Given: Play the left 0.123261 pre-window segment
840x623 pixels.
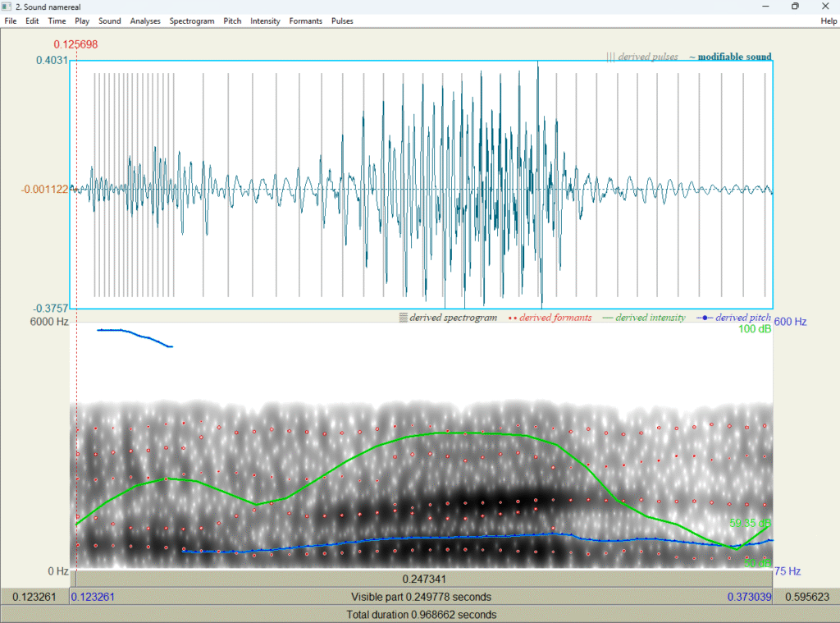Looking at the screenshot, I should pos(34,597).
